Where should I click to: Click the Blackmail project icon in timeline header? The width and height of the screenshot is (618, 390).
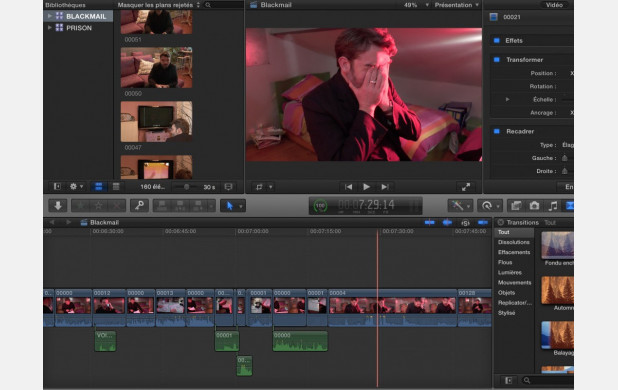pyautogui.click(x=84, y=223)
